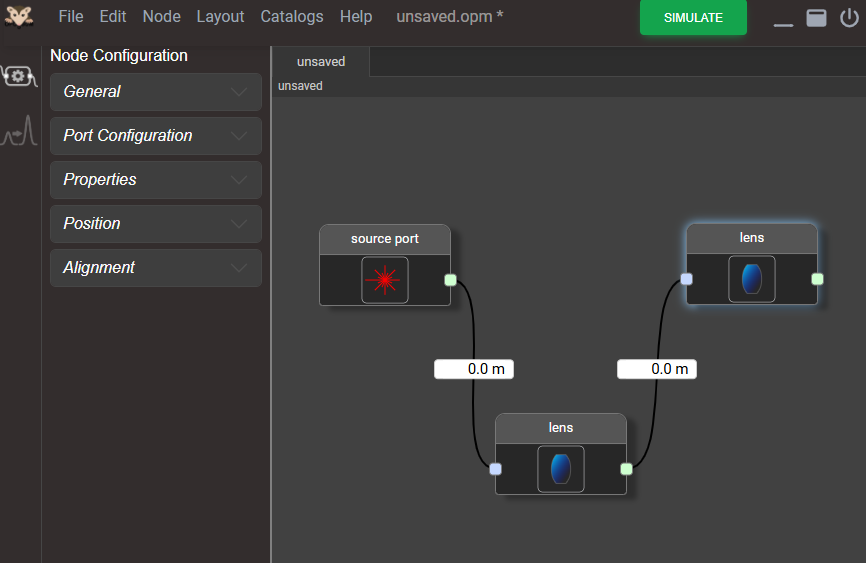Switch to the unsaved tab

pos(321,61)
